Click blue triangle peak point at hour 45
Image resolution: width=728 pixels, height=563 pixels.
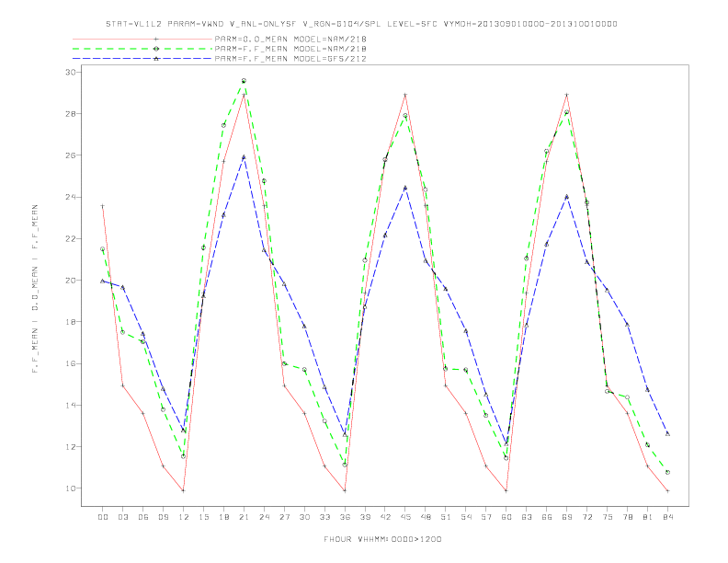pos(405,189)
